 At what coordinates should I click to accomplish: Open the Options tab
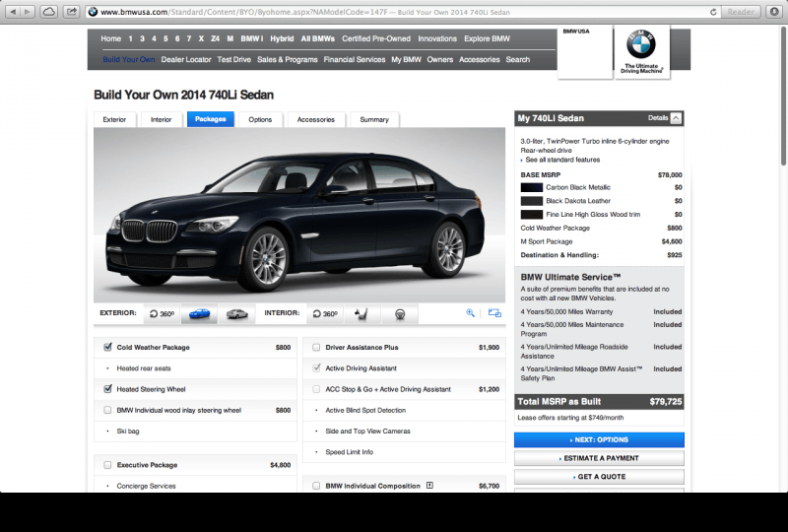(260, 119)
